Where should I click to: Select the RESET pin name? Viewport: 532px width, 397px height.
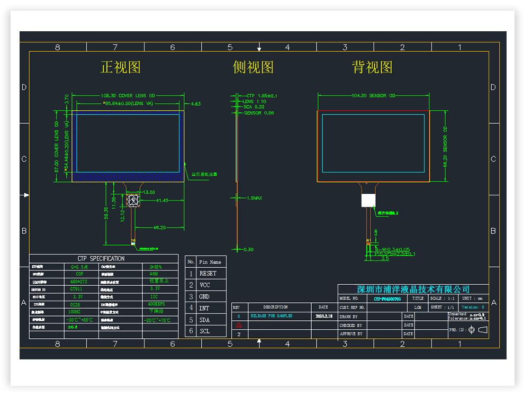208,274
